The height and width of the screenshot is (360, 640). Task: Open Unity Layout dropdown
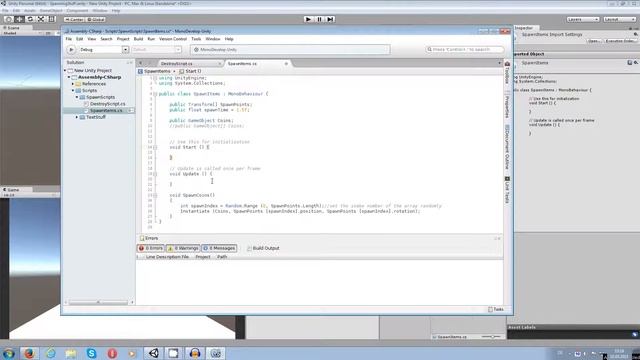pos(619,20)
